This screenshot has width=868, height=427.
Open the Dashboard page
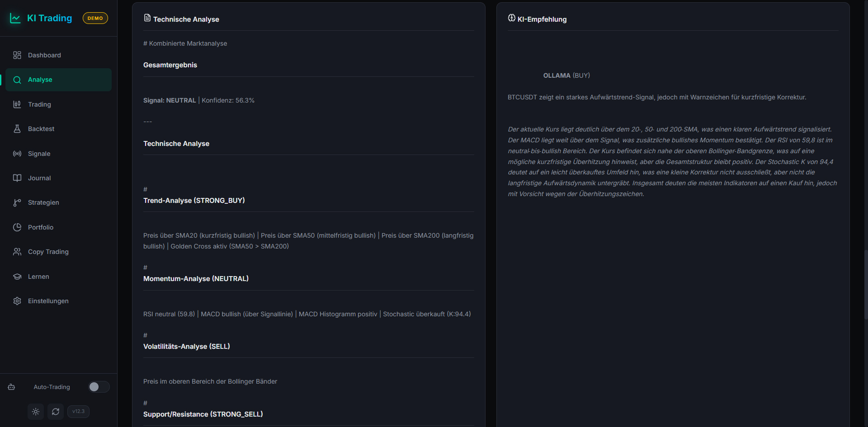tap(44, 55)
